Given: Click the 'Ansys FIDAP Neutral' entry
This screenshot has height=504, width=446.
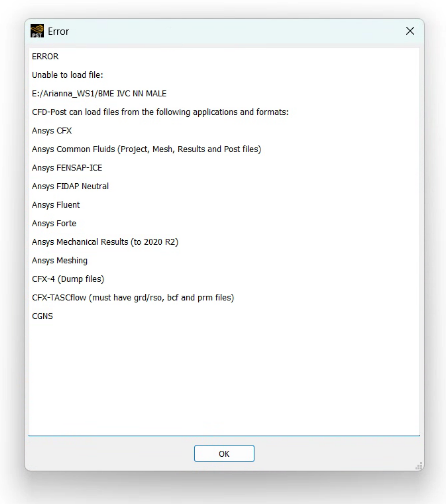Looking at the screenshot, I should tap(70, 186).
